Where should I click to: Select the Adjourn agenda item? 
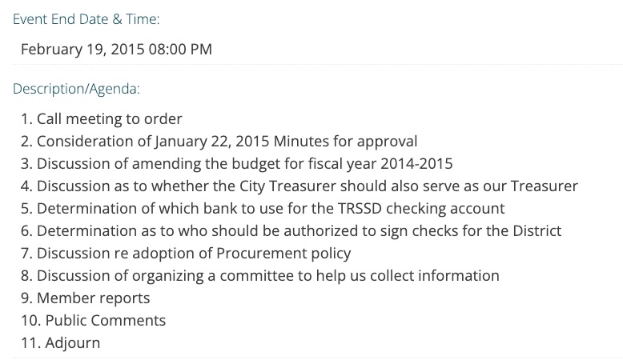[60, 343]
